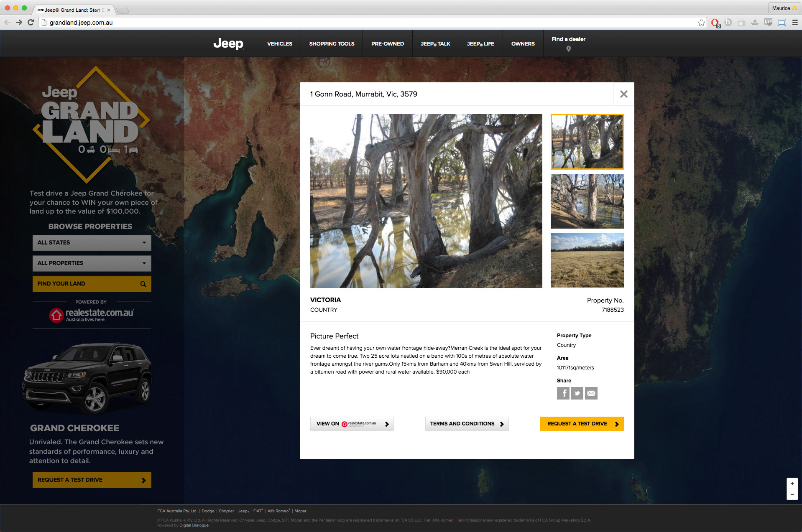Click the Mopar footer link
The width and height of the screenshot is (802, 532).
coord(300,511)
